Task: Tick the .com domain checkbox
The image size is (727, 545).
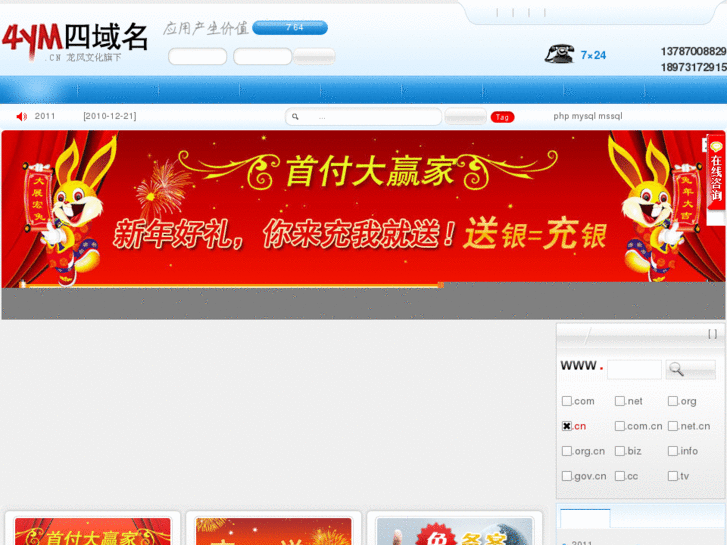Action: click(x=567, y=401)
